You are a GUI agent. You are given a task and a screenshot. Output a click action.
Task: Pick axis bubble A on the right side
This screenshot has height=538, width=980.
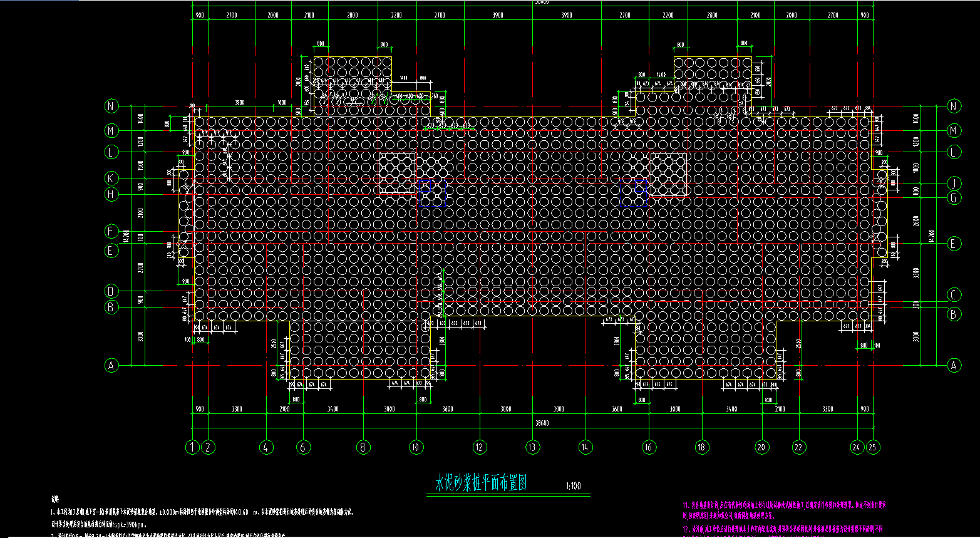(954, 366)
